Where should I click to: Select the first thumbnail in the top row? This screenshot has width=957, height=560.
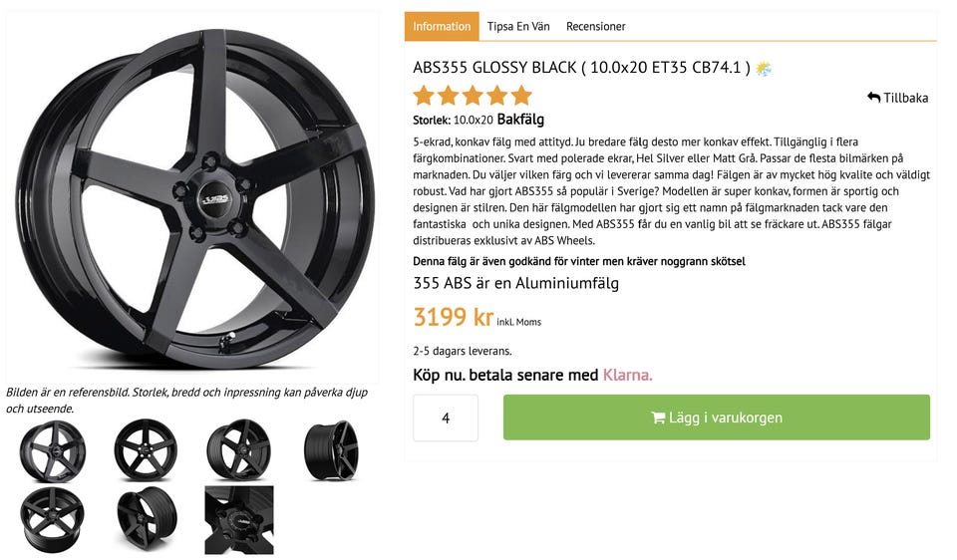(52, 450)
